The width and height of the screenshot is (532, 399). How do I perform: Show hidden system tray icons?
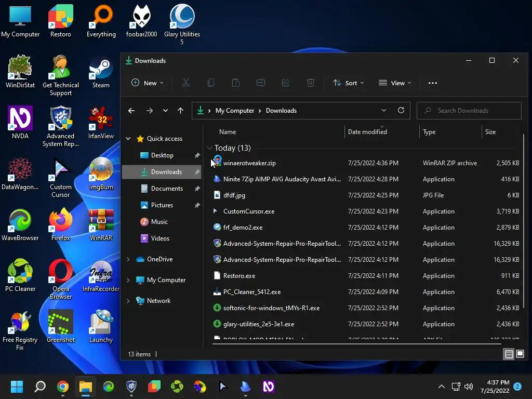pyautogui.click(x=442, y=387)
